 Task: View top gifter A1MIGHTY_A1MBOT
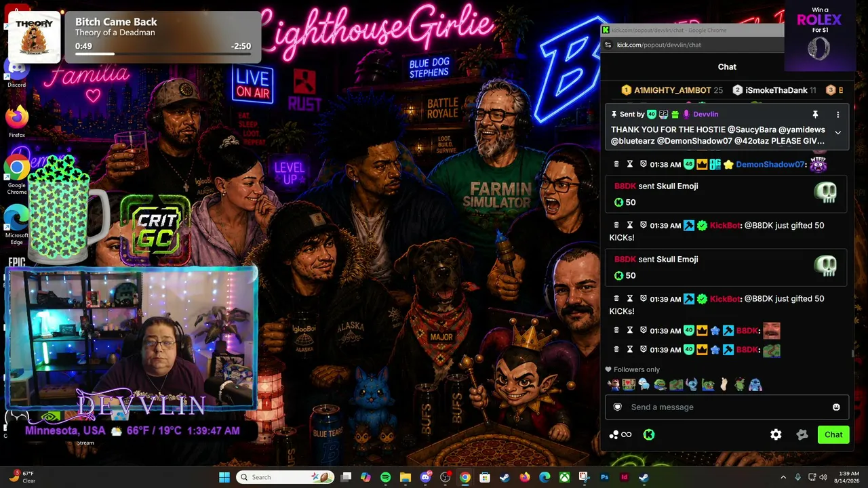click(x=673, y=90)
